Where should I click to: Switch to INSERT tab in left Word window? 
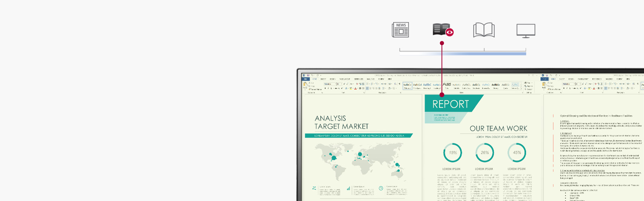[x=323, y=79]
